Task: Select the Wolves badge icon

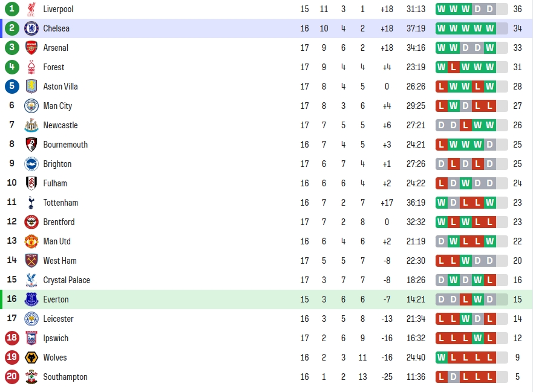Action: tap(31, 358)
